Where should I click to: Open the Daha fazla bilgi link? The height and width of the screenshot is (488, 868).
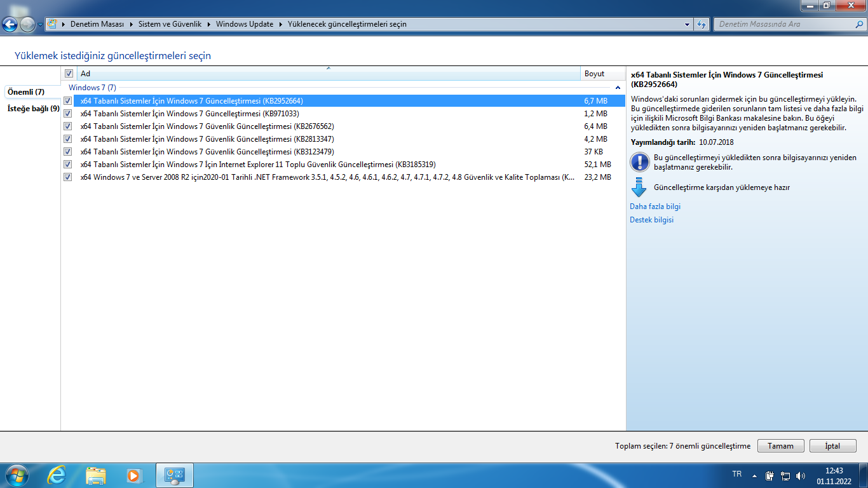[655, 207]
